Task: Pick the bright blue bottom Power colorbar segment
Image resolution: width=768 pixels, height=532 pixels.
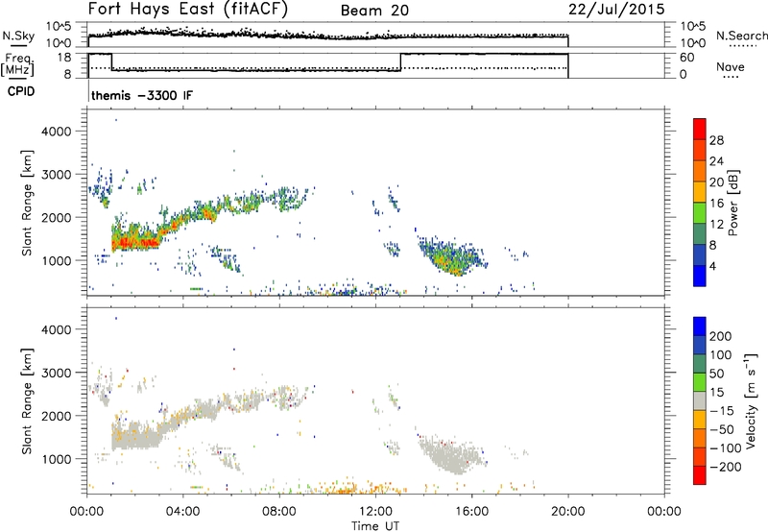Action: pos(700,276)
